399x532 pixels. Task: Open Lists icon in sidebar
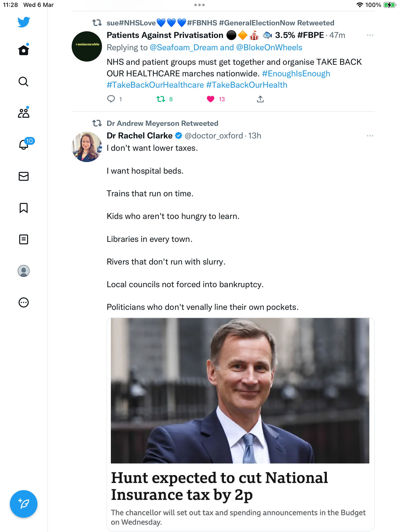point(24,239)
